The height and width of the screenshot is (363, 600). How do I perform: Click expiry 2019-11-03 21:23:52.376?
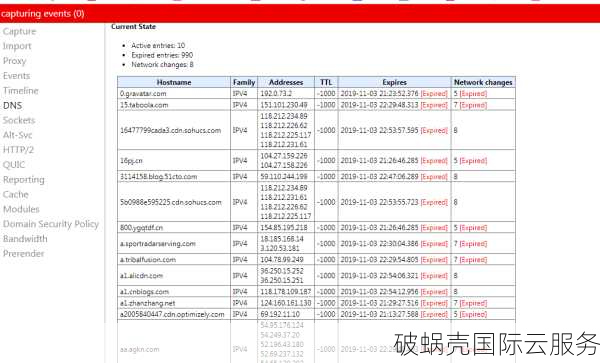click(x=379, y=94)
